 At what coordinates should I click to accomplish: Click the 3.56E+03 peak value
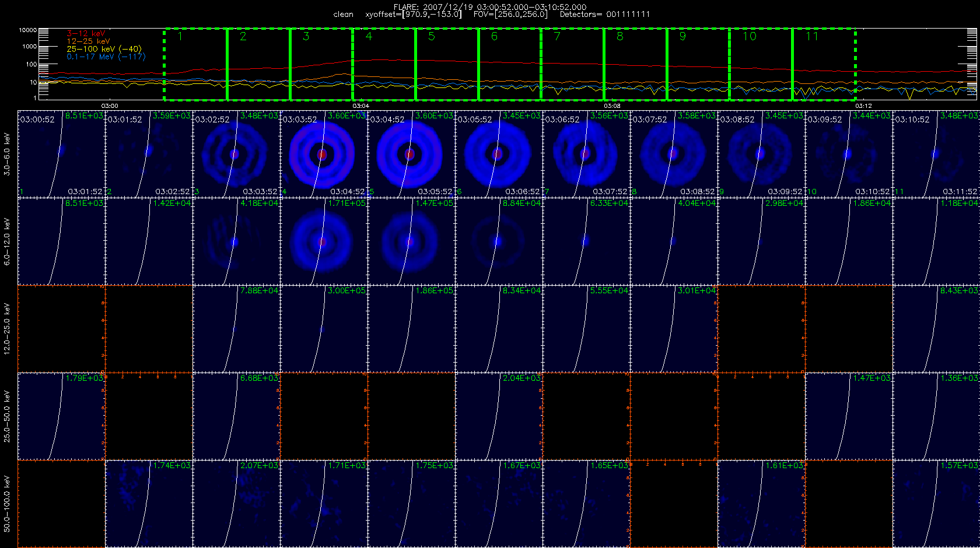609,116
